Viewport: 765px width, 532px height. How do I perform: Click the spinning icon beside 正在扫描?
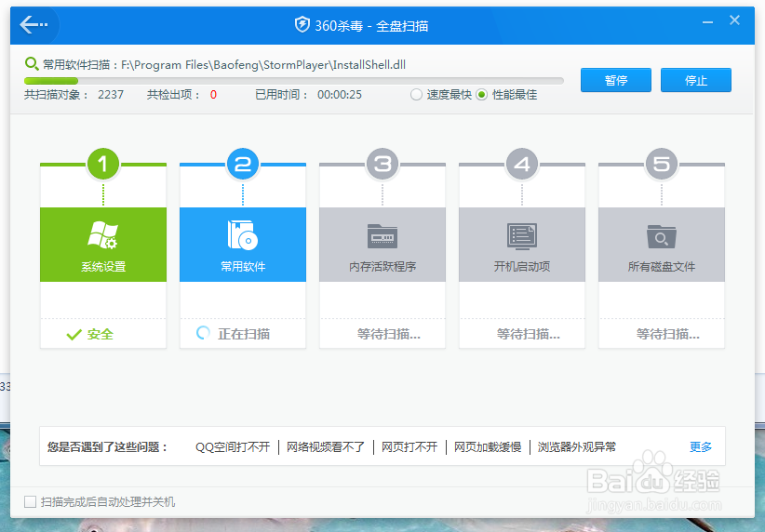(x=203, y=334)
